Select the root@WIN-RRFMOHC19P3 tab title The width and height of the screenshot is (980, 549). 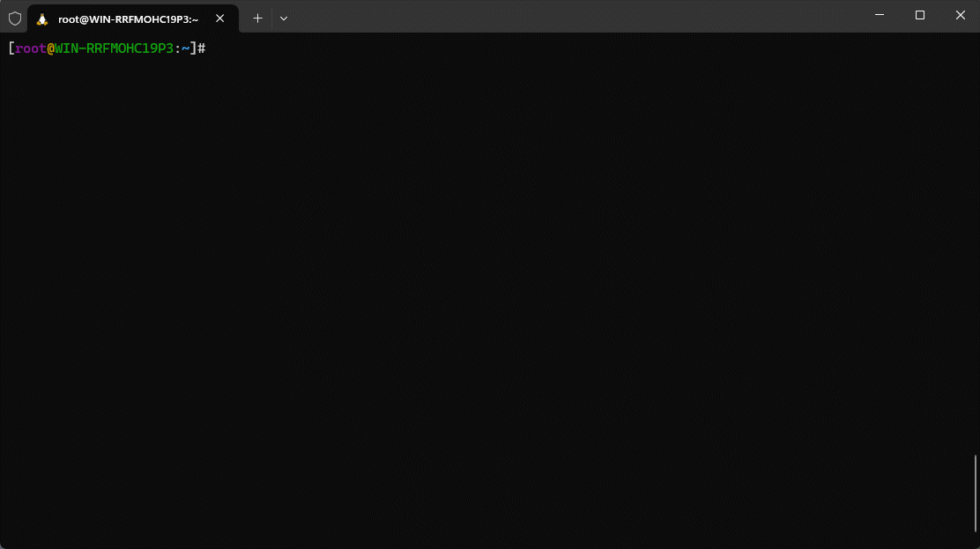[128, 19]
